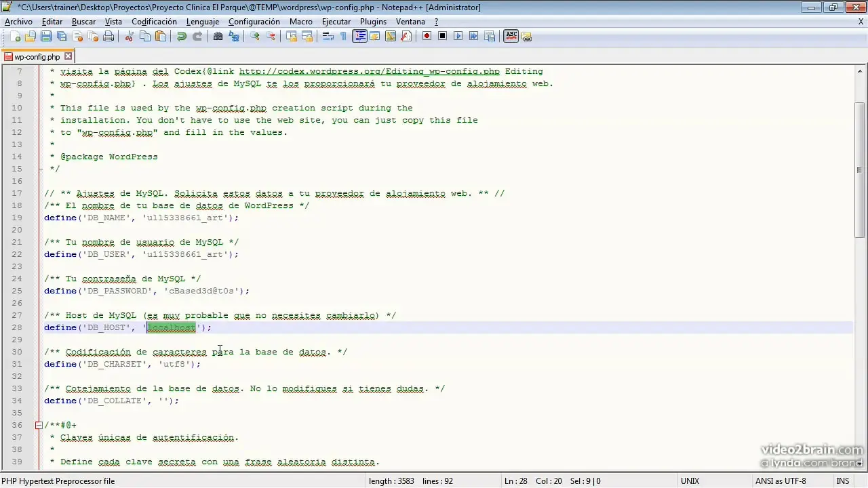
Task: Copy selection with the Copy icon
Action: pyautogui.click(x=144, y=36)
